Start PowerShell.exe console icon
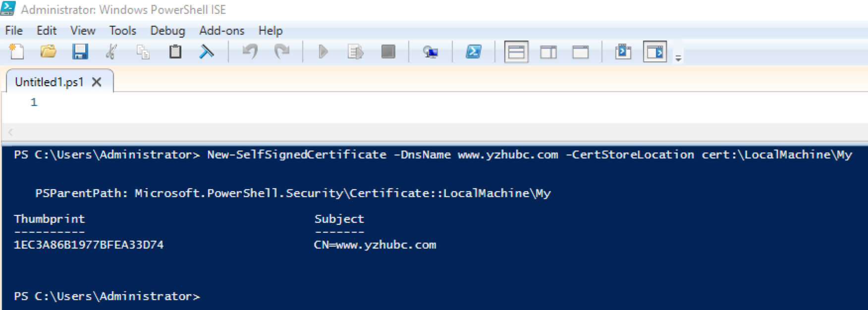868x310 pixels. coord(474,52)
